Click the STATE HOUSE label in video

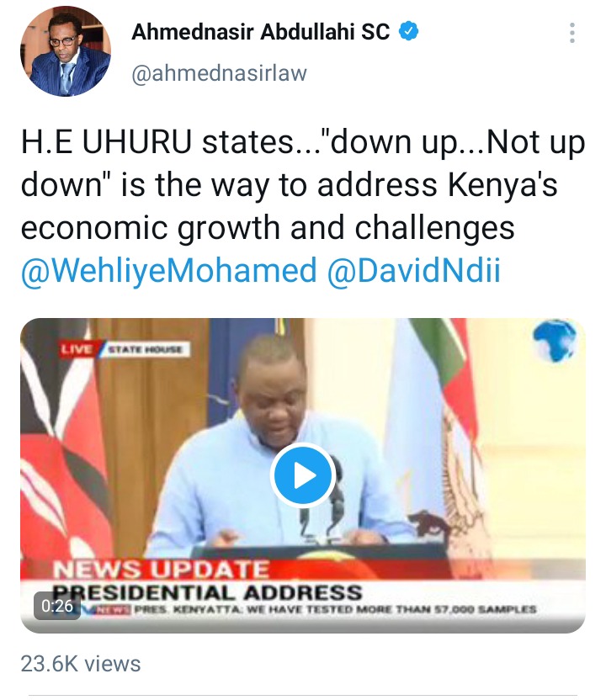tap(146, 349)
